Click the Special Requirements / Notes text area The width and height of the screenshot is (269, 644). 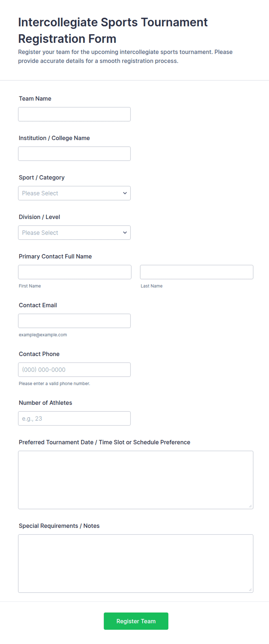pyautogui.click(x=136, y=563)
